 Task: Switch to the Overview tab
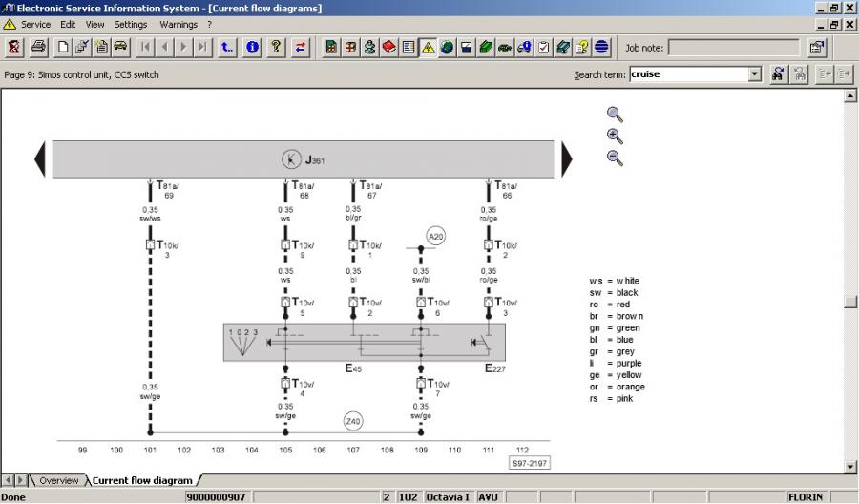click(x=58, y=480)
